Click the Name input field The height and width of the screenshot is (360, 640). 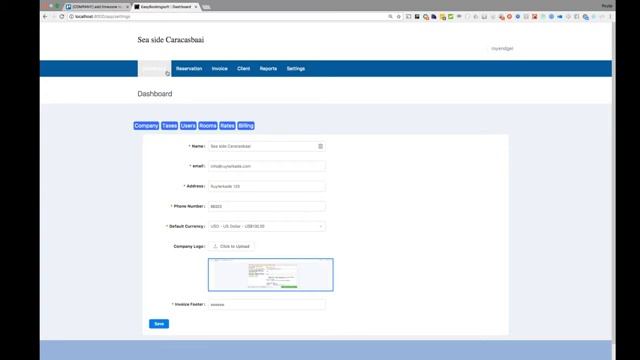(267, 146)
